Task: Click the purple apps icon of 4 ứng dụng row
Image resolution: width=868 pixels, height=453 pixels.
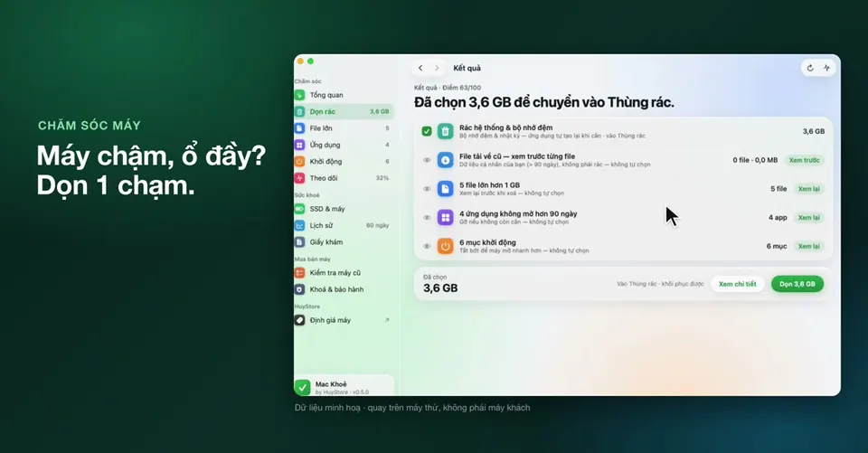Action: tap(445, 218)
